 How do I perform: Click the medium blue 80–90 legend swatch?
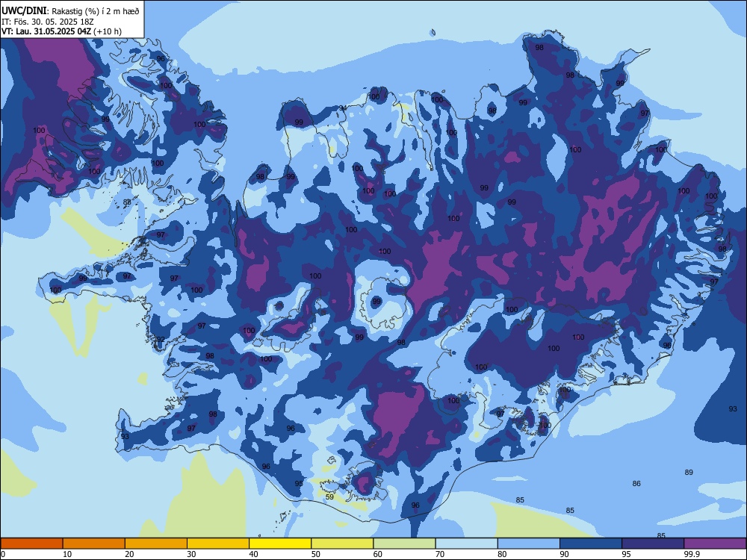[x=529, y=544]
